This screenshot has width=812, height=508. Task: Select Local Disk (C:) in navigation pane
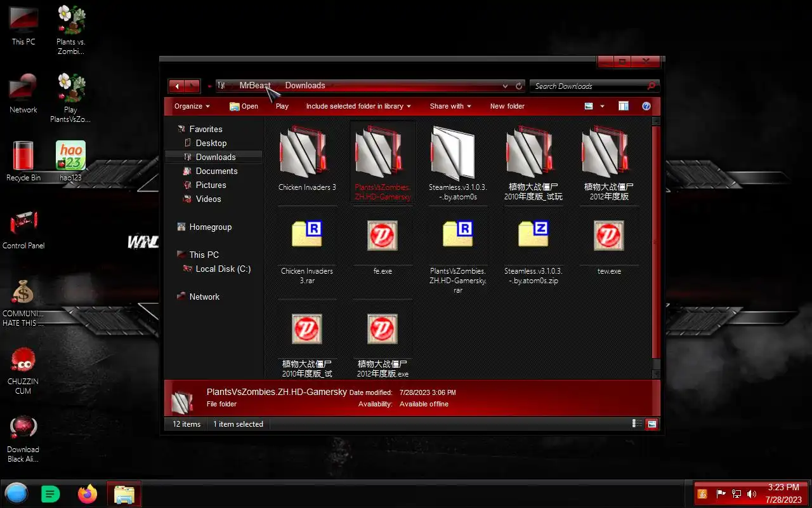[223, 269]
